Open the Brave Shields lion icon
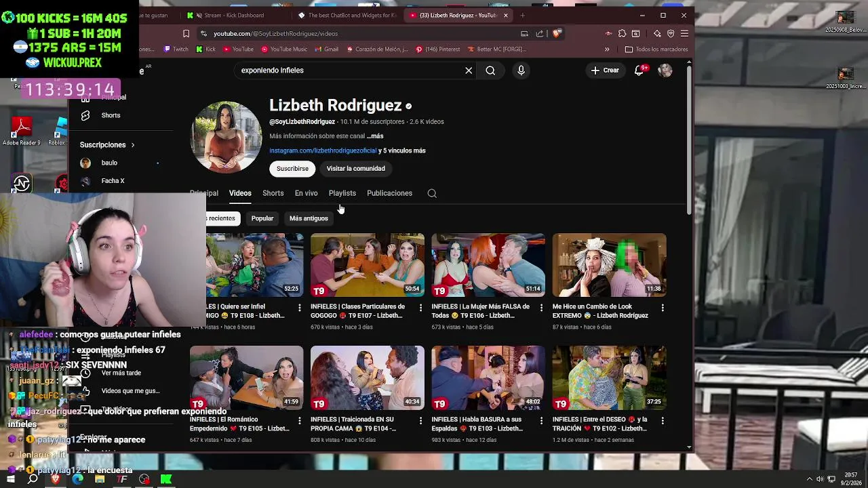 [x=556, y=33]
